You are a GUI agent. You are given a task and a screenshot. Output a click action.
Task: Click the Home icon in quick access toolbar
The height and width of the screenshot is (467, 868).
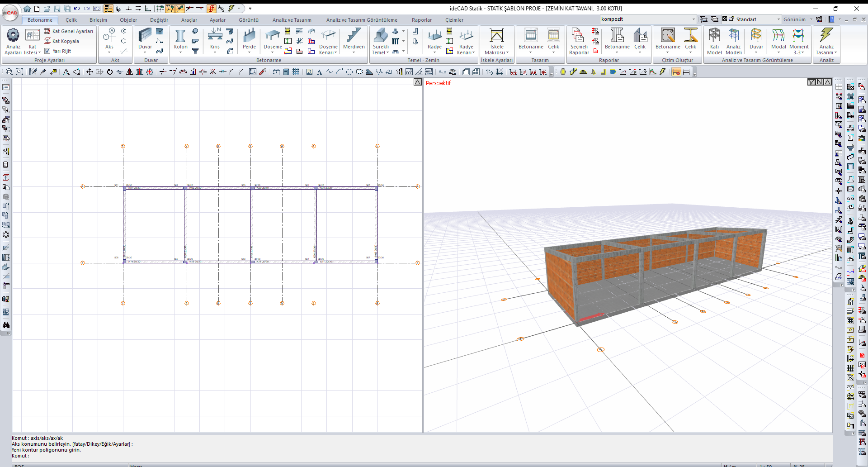coord(27,9)
